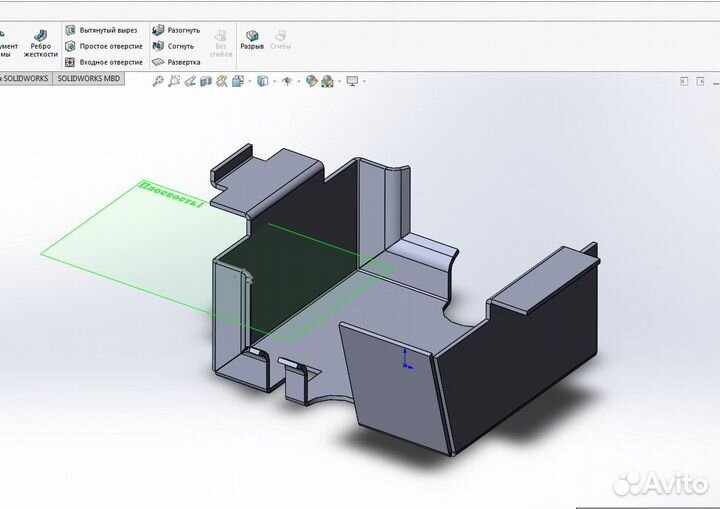Screen dimensions: 720x509
Task: Select the Zoom to Area icon
Action: point(174,81)
